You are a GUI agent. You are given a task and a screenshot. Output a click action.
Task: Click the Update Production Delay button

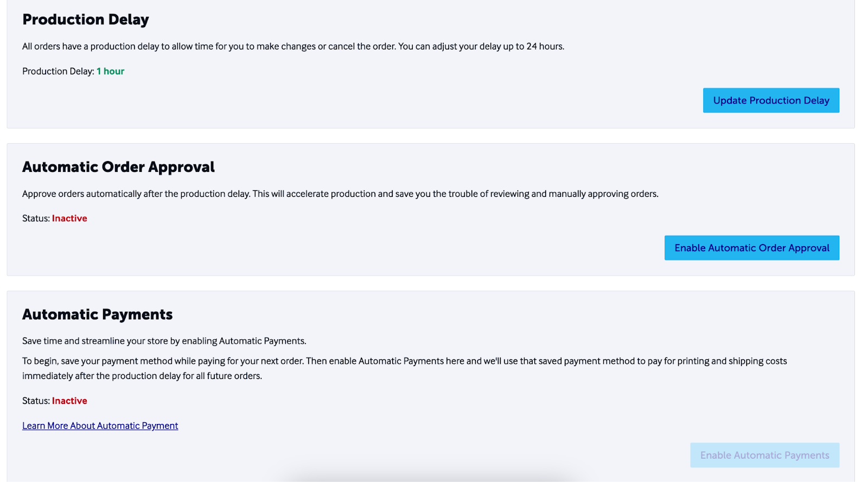click(770, 100)
